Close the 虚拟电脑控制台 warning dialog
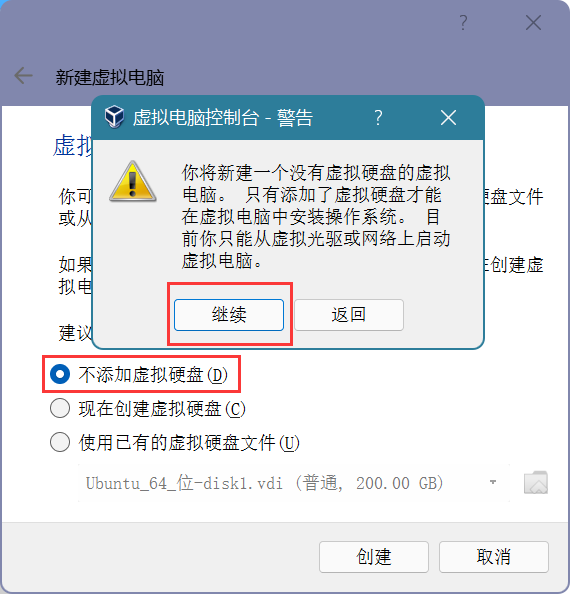The width and height of the screenshot is (570, 594). click(x=448, y=118)
